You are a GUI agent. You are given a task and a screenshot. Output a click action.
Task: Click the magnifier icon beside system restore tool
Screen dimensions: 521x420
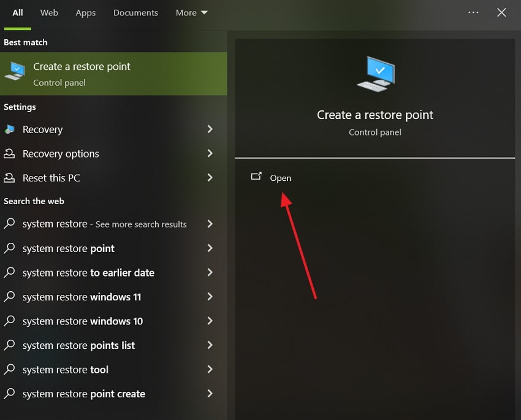(x=9, y=369)
